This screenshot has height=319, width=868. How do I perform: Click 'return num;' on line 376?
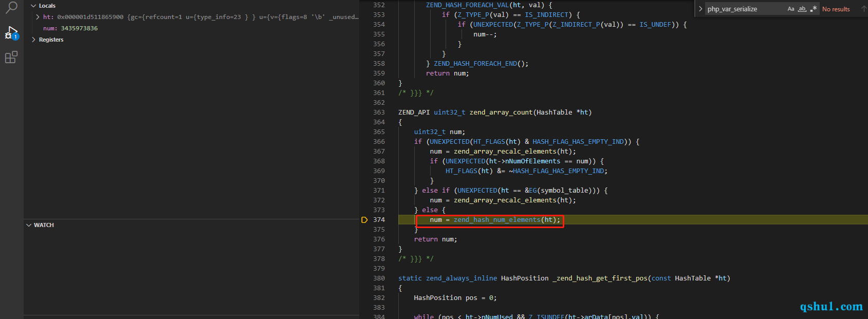tap(435, 239)
